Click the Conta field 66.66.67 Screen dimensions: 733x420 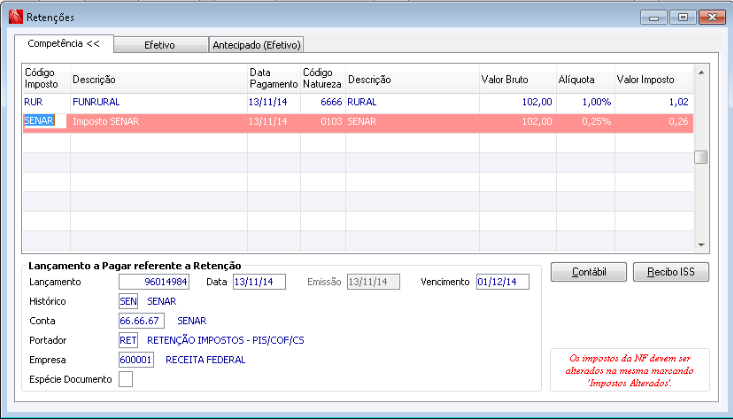[142, 321]
